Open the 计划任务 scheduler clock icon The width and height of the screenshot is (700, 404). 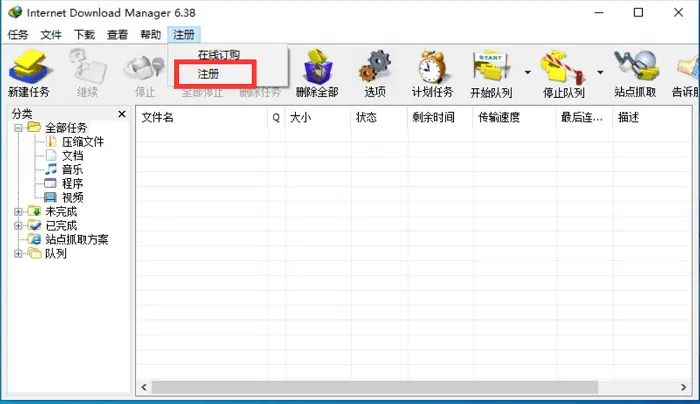click(432, 67)
